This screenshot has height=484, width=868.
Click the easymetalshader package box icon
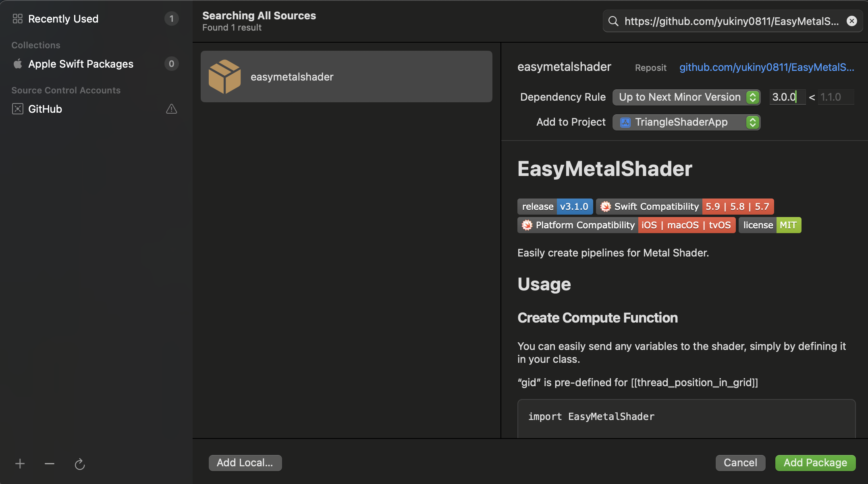(224, 77)
